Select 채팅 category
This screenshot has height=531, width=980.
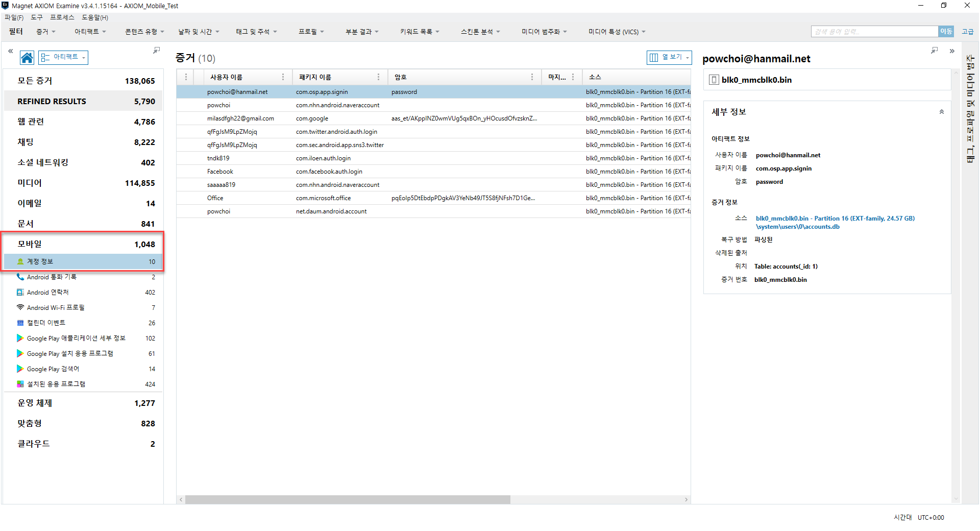(83, 142)
